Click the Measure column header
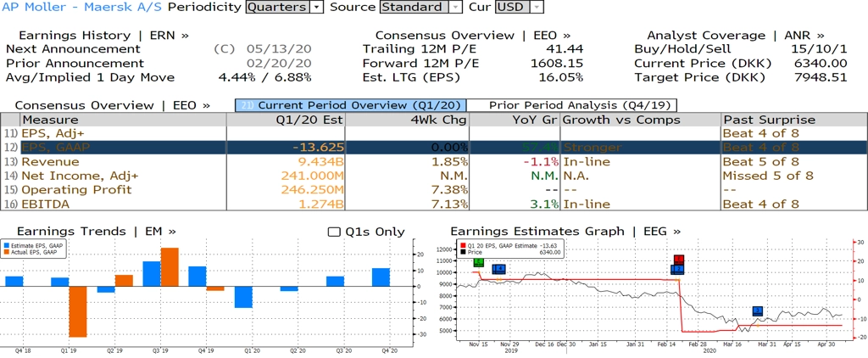Screen dimensions: 868x358 pos(123,120)
